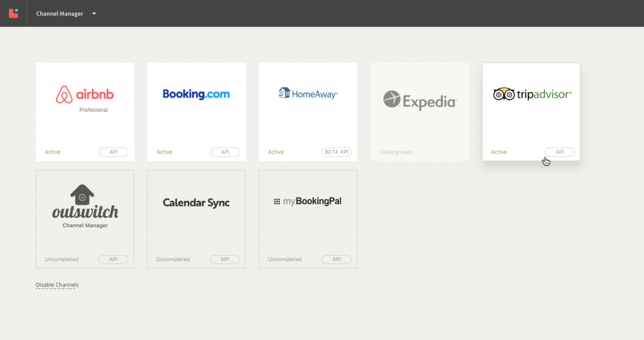Click the API badge on TripAdvisor card
This screenshot has height=340, width=644.
coord(560,152)
